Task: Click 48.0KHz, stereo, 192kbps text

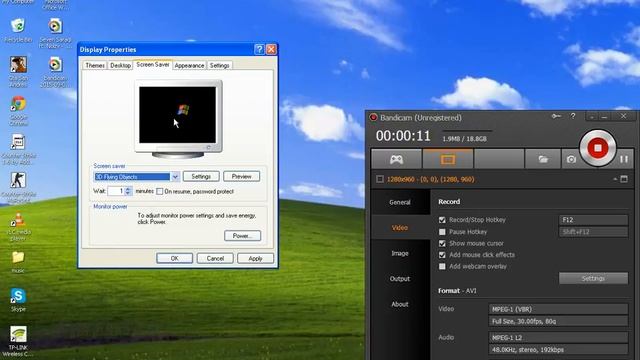Action: (528, 350)
